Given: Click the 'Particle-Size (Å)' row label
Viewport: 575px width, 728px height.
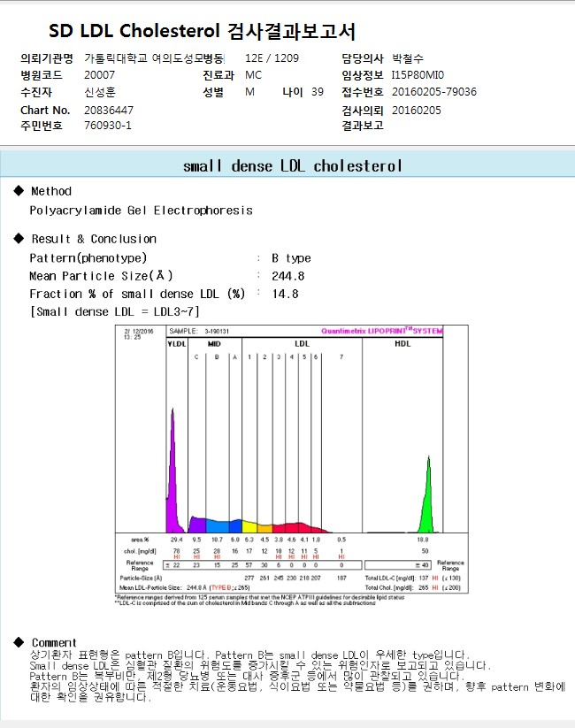Looking at the screenshot, I should click(141, 579).
